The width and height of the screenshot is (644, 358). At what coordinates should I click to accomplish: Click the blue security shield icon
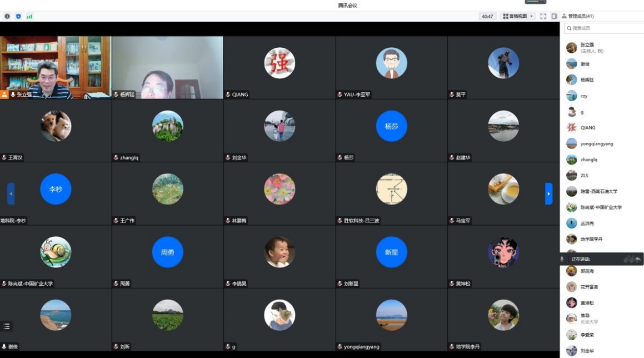tap(18, 16)
